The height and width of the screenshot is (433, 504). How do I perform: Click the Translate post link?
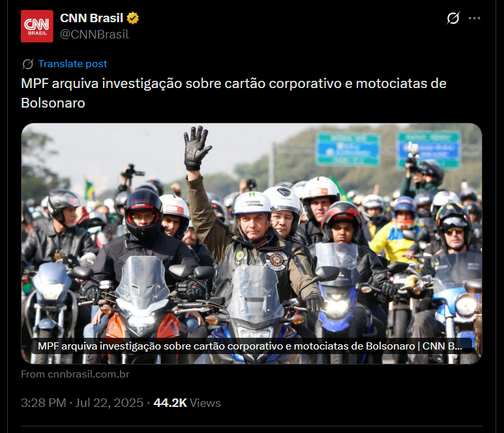[x=72, y=64]
